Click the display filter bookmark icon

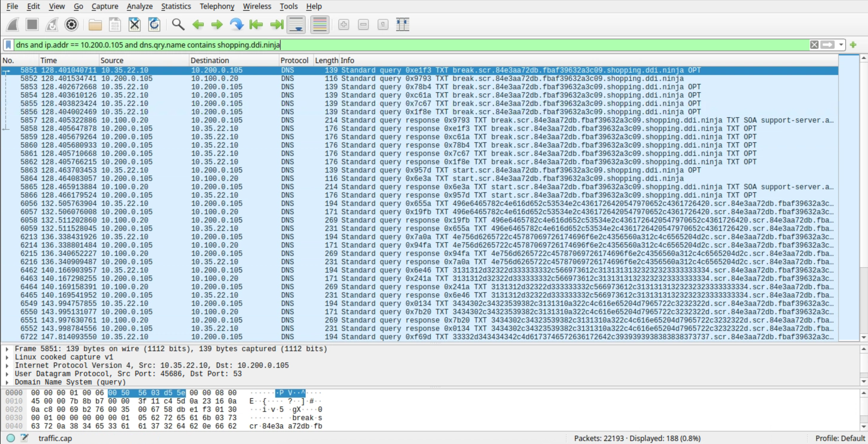point(8,45)
